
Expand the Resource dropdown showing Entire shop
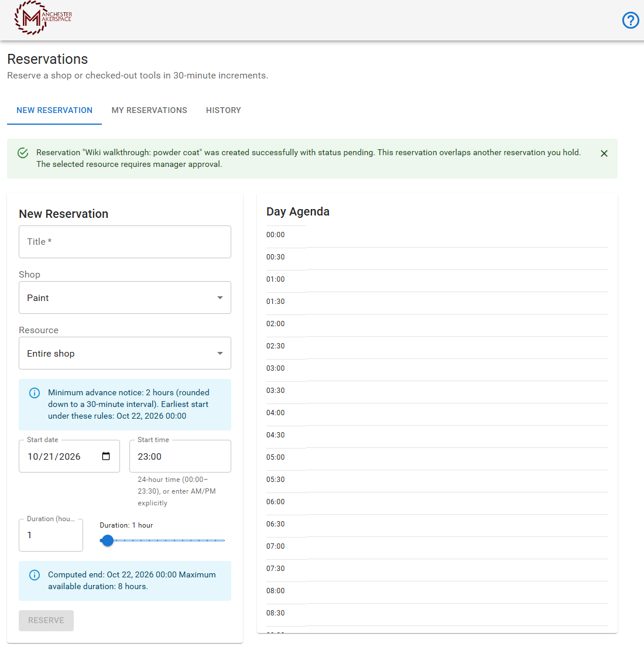(125, 353)
